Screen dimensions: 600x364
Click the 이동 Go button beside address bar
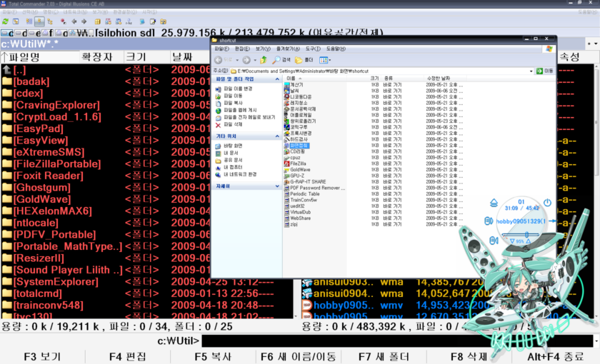coord(545,71)
